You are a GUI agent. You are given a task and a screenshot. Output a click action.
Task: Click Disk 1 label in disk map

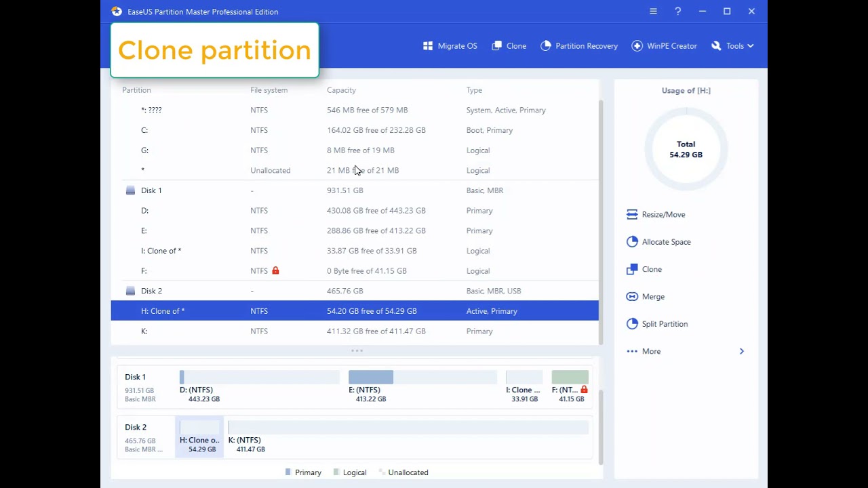point(135,377)
